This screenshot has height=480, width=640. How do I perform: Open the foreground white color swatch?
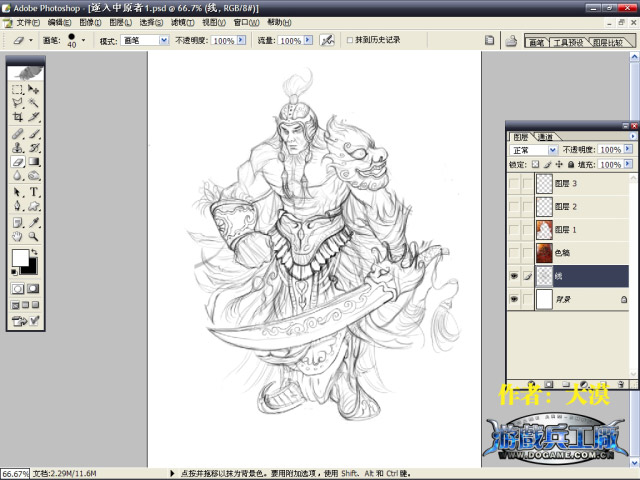pyautogui.click(x=20, y=258)
